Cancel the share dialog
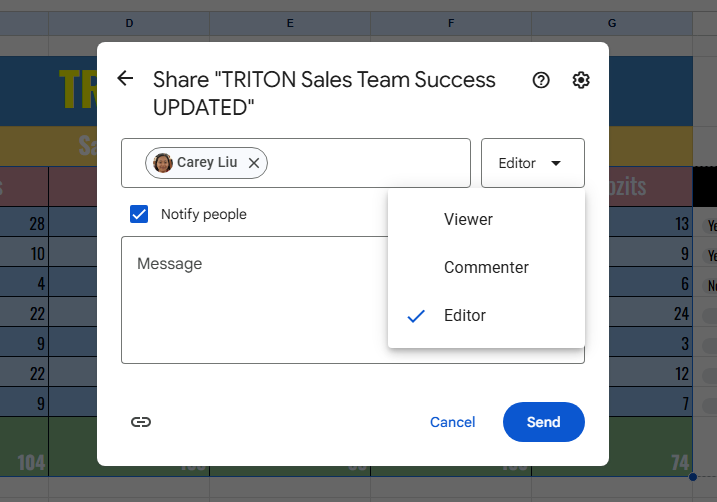 pyautogui.click(x=452, y=422)
